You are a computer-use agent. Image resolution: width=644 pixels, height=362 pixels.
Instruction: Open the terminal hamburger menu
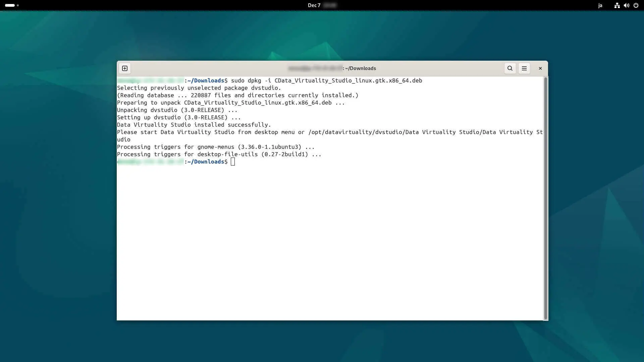coord(524,68)
